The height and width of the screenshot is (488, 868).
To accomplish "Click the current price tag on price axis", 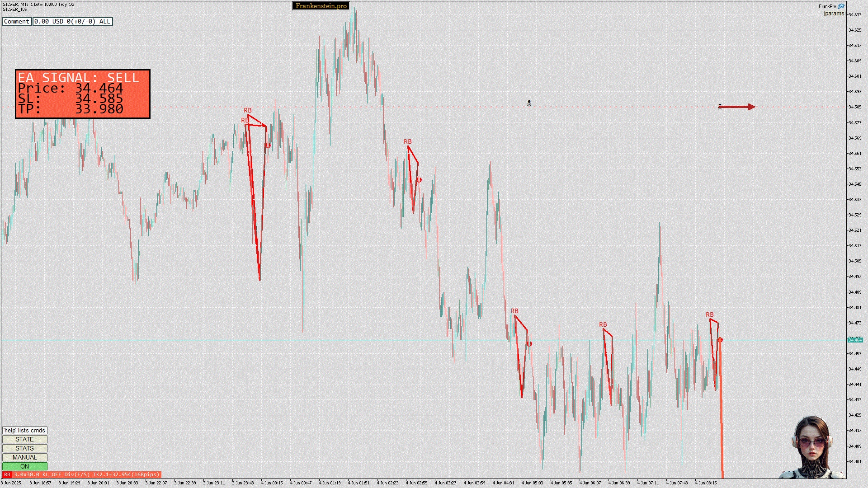I will coord(855,340).
